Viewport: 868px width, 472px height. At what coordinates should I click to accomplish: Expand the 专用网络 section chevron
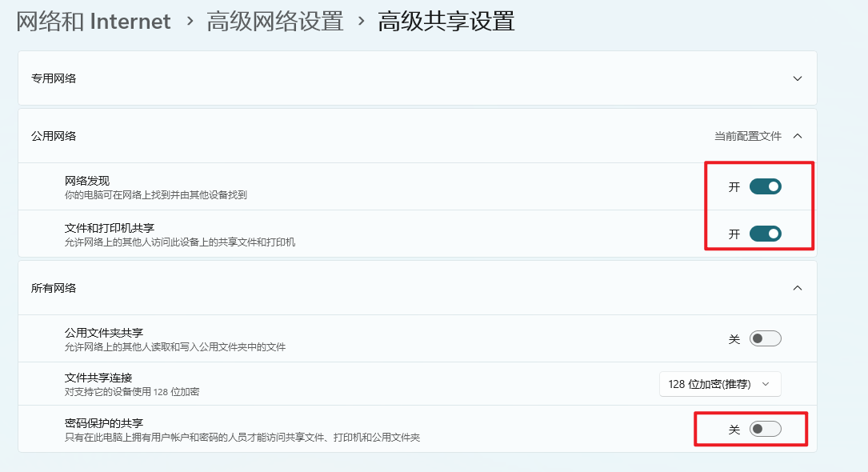(797, 78)
